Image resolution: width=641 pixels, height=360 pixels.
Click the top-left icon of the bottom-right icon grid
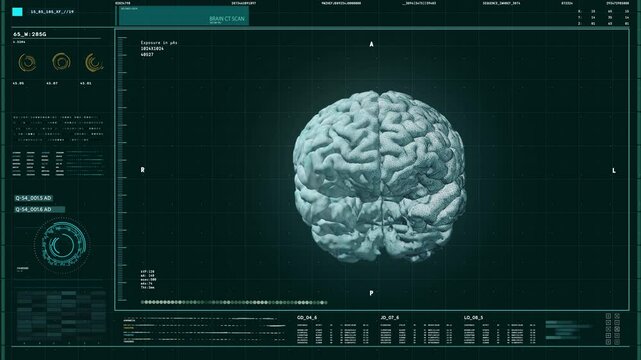pyautogui.click(x=608, y=316)
